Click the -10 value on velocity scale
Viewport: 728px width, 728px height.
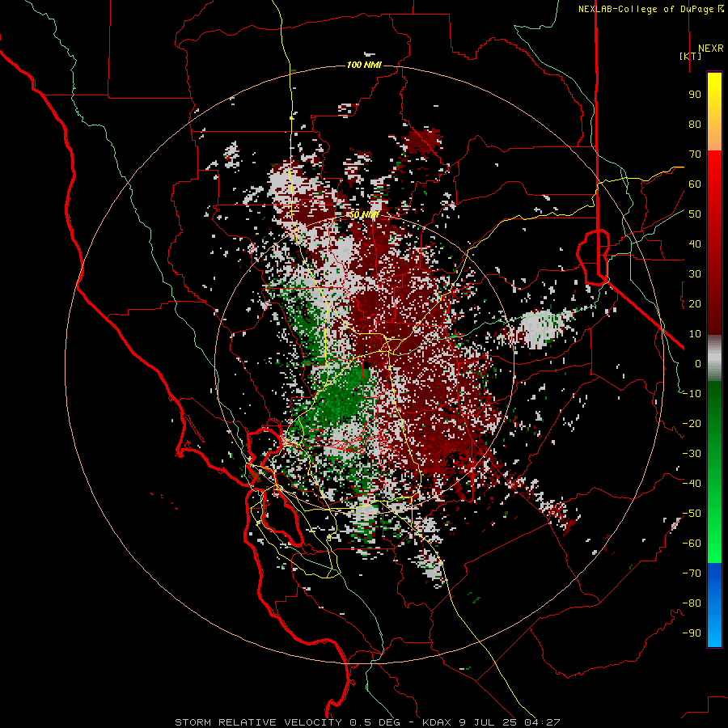pyautogui.click(x=692, y=394)
